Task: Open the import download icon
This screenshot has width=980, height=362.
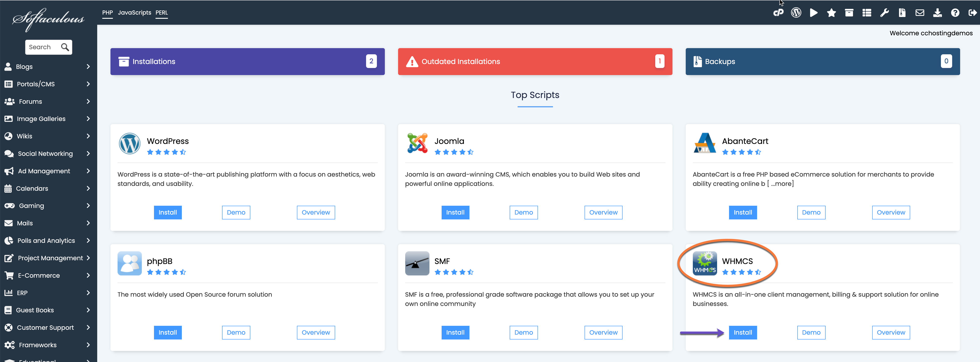Action: coord(937,13)
